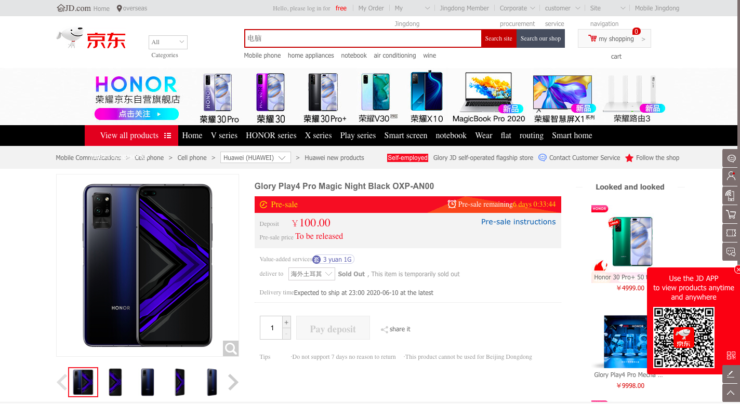Increase the quantity with plus stepper
This screenshot has width=740, height=404.
[286, 322]
